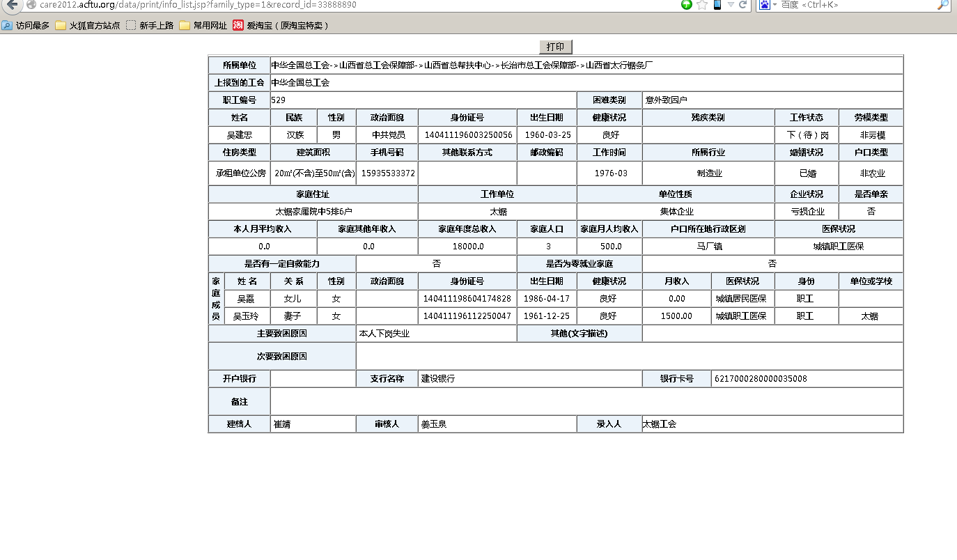Click the 所属单位 organization path text
This screenshot has height=560, width=957.
pos(462,65)
